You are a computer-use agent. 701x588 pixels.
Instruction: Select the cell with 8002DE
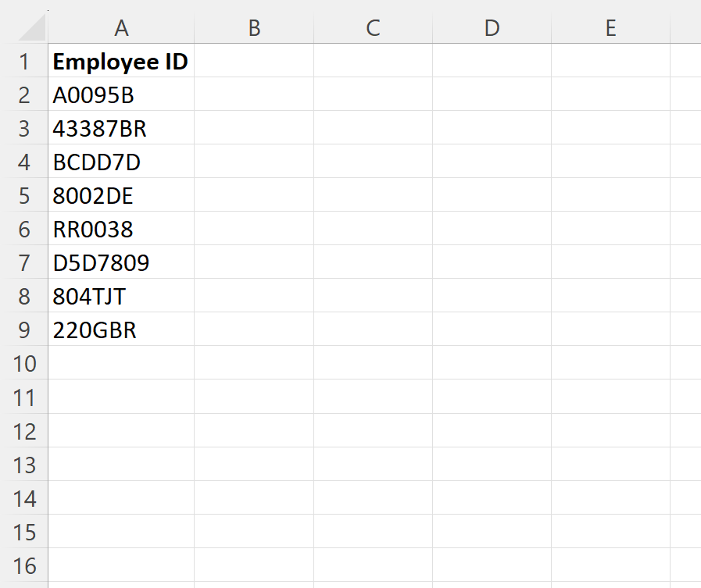121,195
